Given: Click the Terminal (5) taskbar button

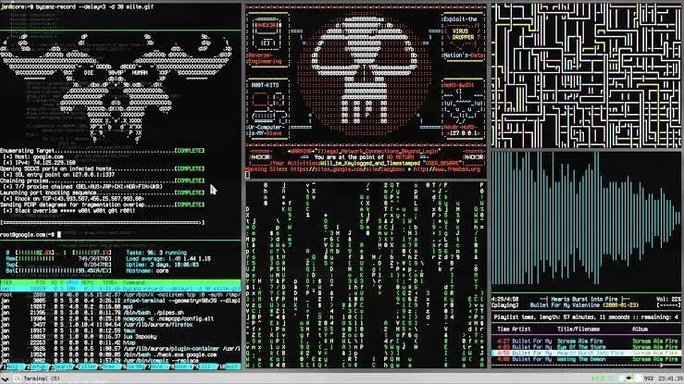Looking at the screenshot, I should point(41,379).
